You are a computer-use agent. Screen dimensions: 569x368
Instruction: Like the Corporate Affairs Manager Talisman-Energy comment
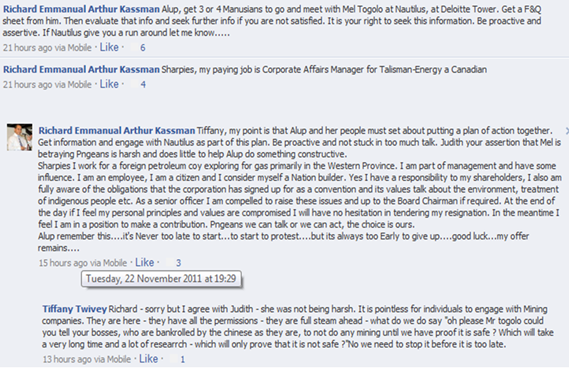tap(109, 84)
